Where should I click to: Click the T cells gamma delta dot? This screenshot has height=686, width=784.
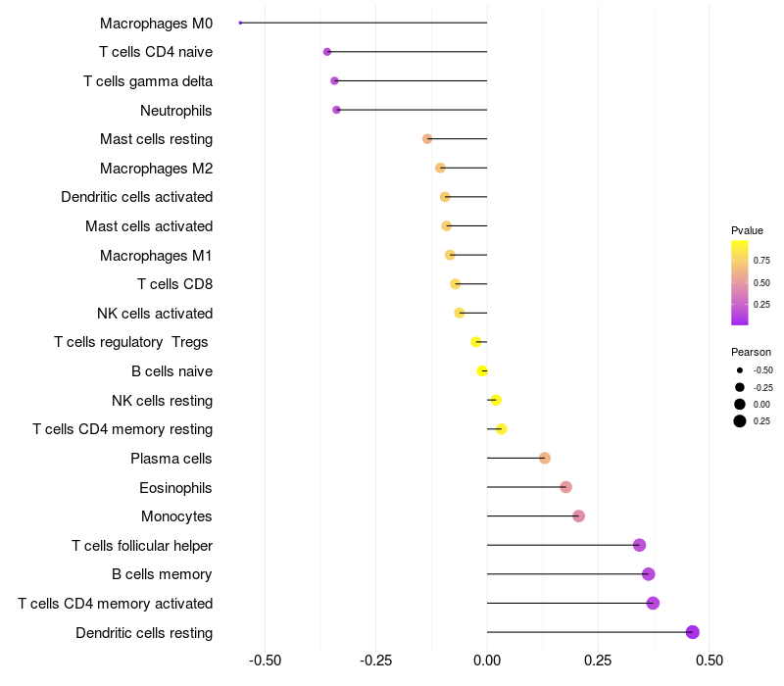tap(334, 81)
